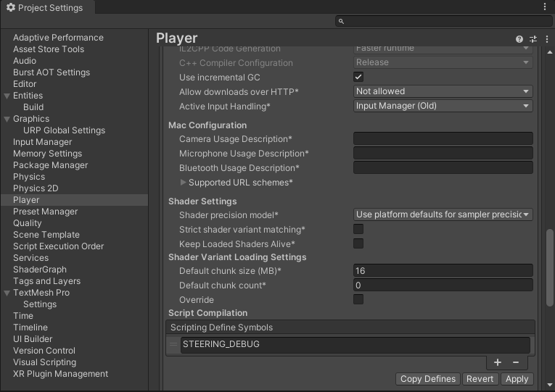
Task: Click the vertical scrollbar thumb in Player panel
Action: [550, 268]
